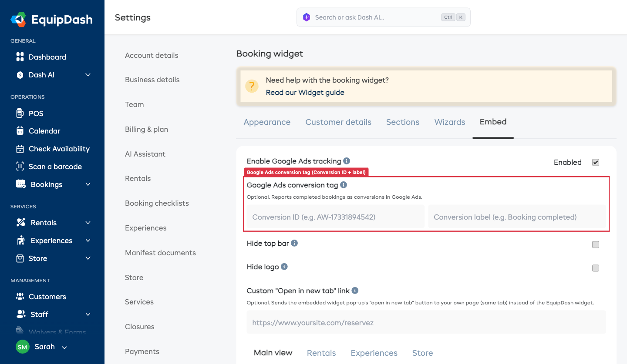This screenshot has height=364, width=627.
Task: Click info icon next to Hide logo
Action: pyautogui.click(x=284, y=267)
